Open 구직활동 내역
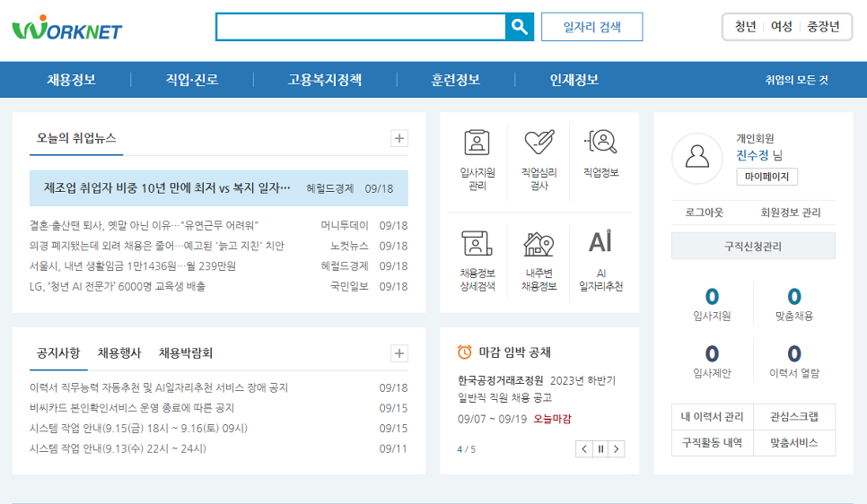The width and height of the screenshot is (867, 504). click(x=713, y=443)
